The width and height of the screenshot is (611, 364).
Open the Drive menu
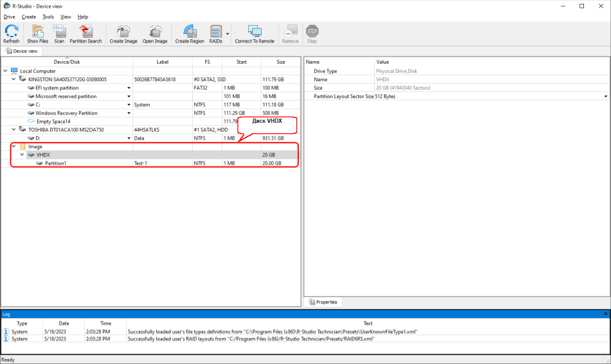click(x=10, y=17)
